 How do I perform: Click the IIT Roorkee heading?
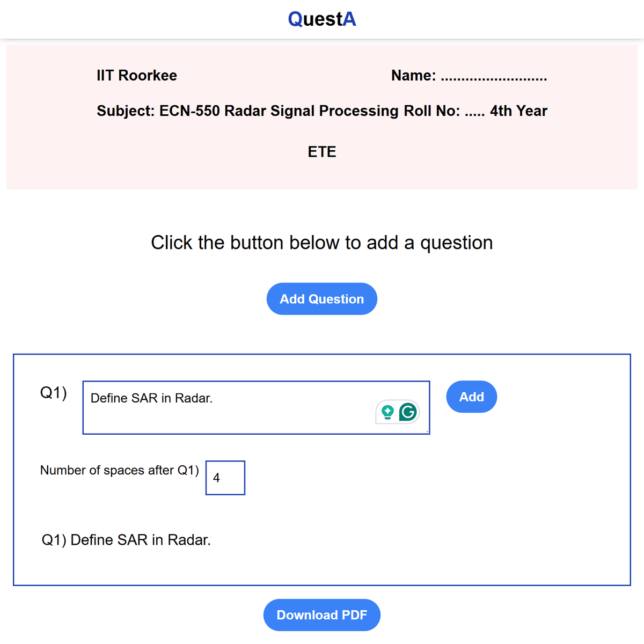point(137,76)
